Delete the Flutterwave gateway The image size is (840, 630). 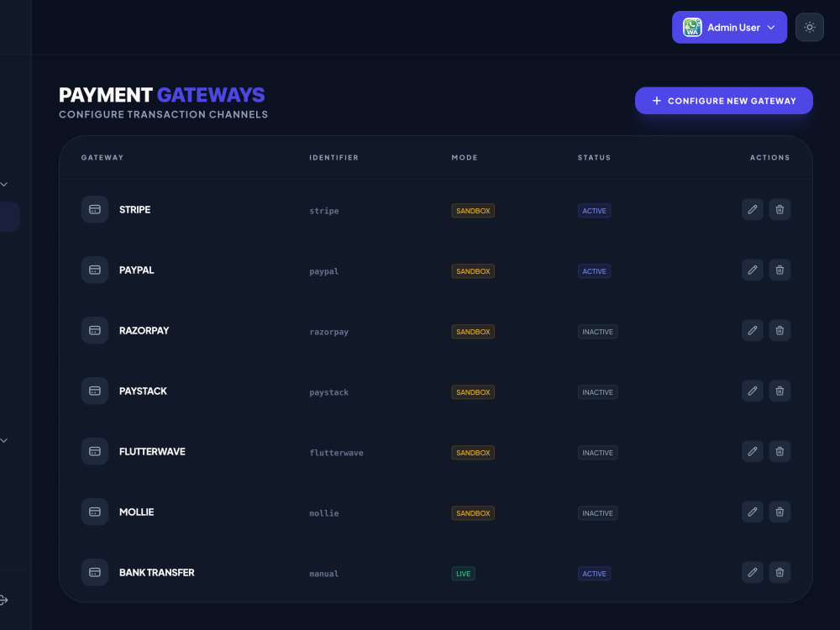(x=780, y=452)
